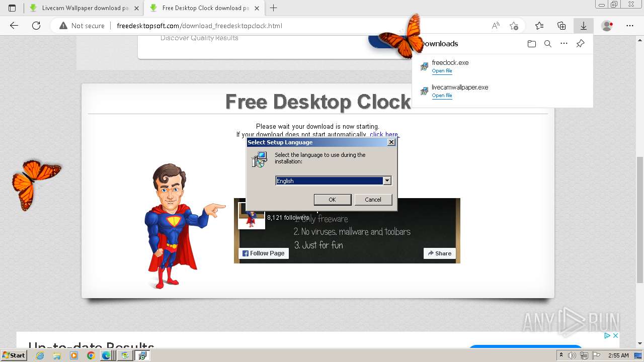Open File Explorer from taskbar
The image size is (644, 362).
point(57,355)
